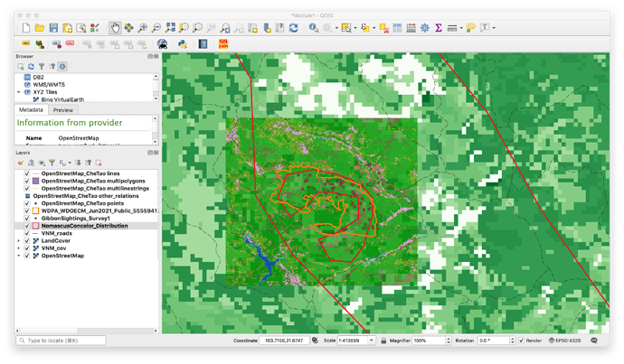Open the Field Calculator abacus icon
The width and height of the screenshot is (624, 364).
tap(411, 28)
